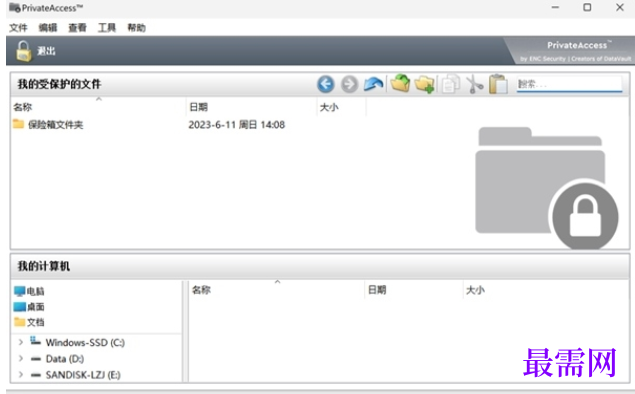Screen dimensions: 635x394
Task: Open the 工具 menu
Action: pyautogui.click(x=107, y=28)
